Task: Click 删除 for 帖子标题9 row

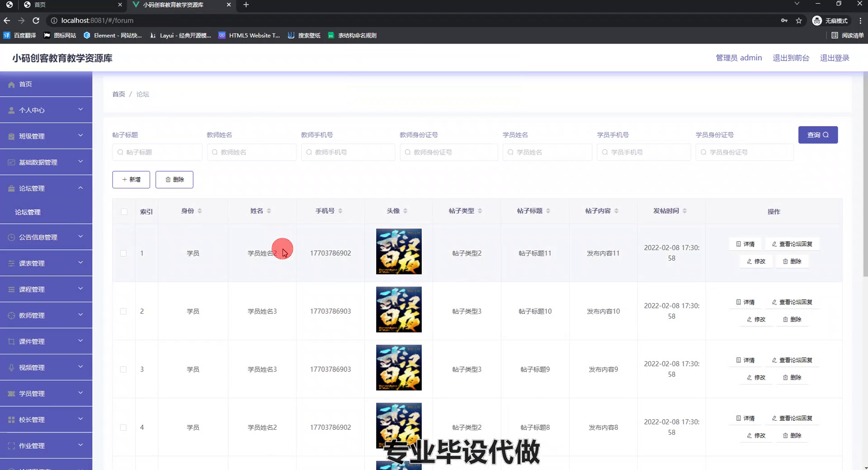Action: pos(792,377)
